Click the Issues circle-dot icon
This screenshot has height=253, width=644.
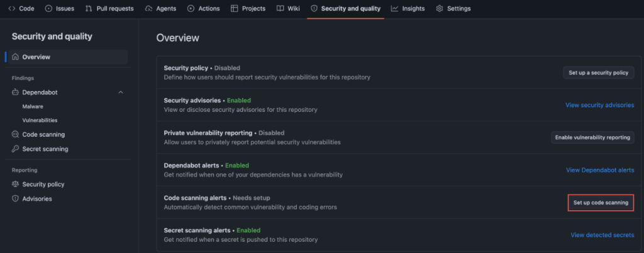pos(48,8)
